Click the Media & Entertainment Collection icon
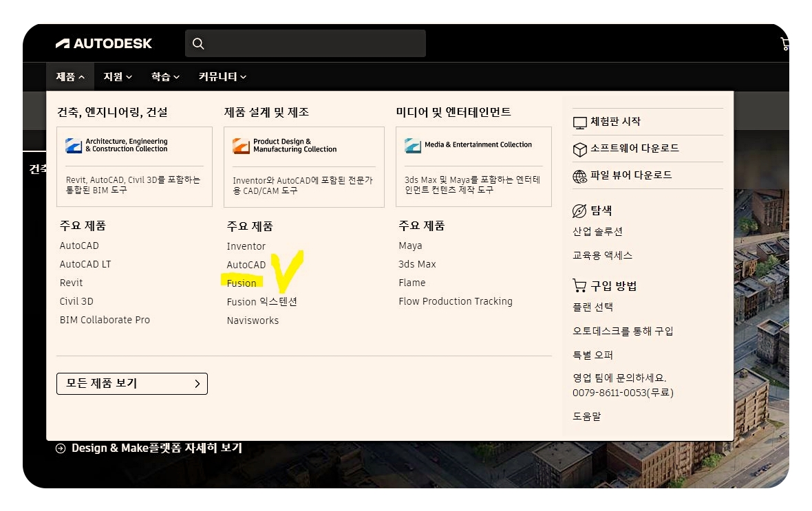The image size is (812, 511). 413,146
